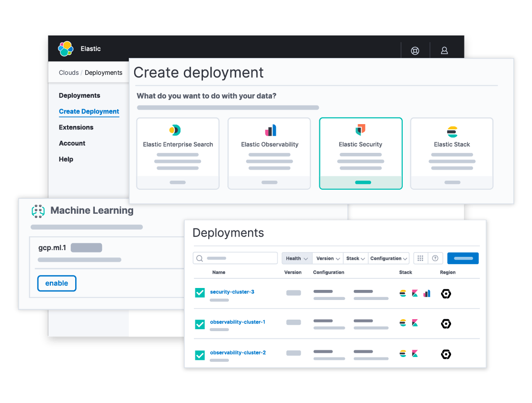Open the help lifebuoy icon in header
Viewport: 532px width, 403px height.
[415, 50]
